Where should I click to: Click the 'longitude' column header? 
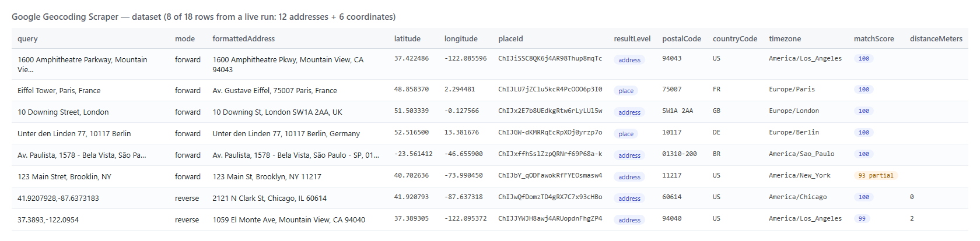pyautogui.click(x=461, y=39)
